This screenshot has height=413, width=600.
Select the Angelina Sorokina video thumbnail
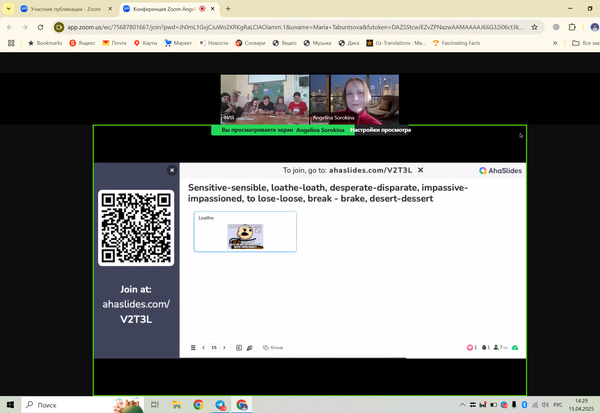tap(355, 99)
